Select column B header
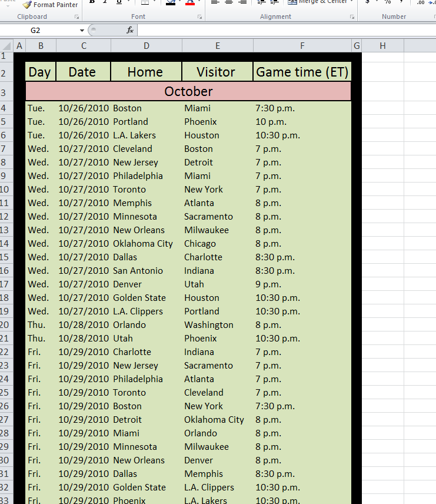The height and width of the screenshot is (504, 436). 41,46
